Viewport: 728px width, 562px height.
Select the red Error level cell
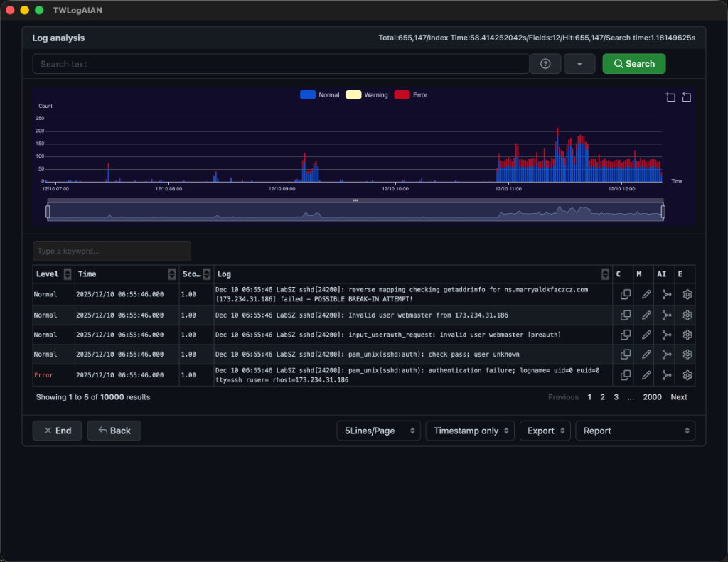[x=43, y=375]
